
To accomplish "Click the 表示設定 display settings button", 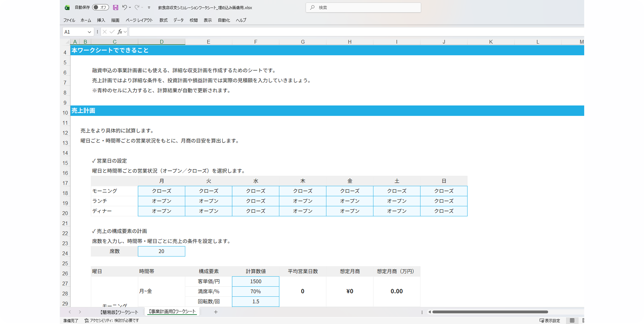I will [550, 321].
